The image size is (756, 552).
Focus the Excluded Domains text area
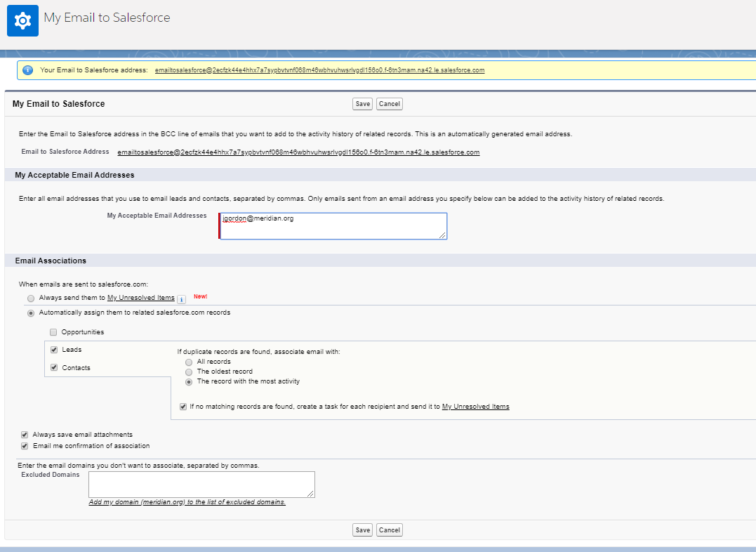[201, 485]
